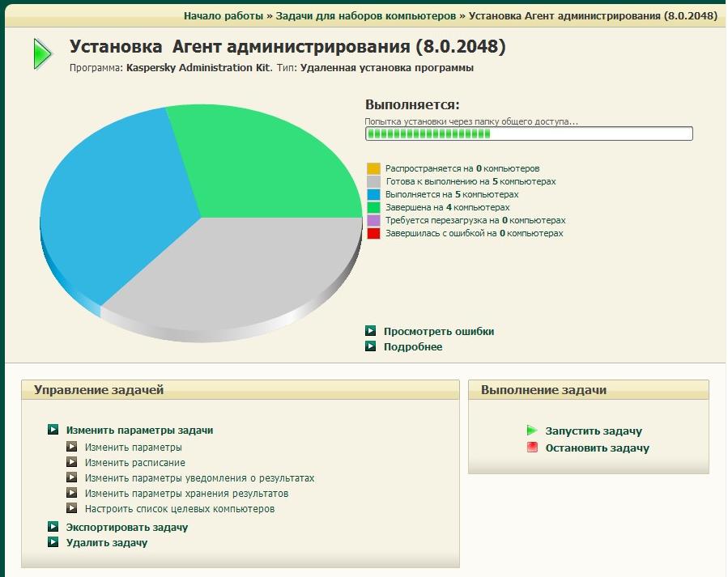The height and width of the screenshot is (577, 728).
Task: Click blue Выполняется legend swatch
Action: click(373, 194)
